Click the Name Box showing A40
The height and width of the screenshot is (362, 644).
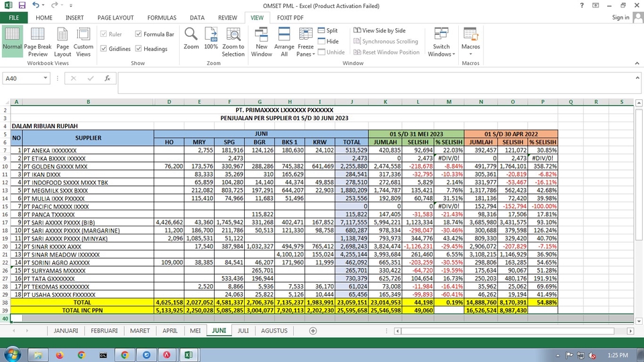[22, 78]
